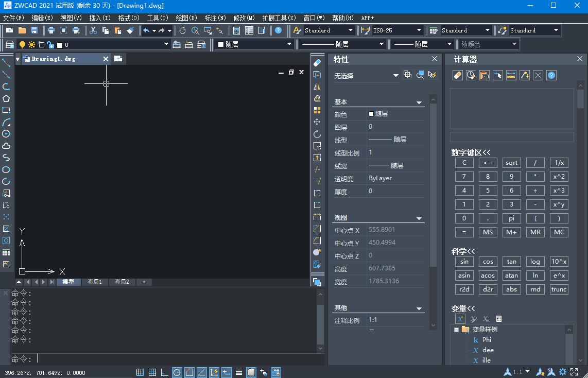588x378 pixels.
Task: Click the calculator expression input box
Action: 512,137
